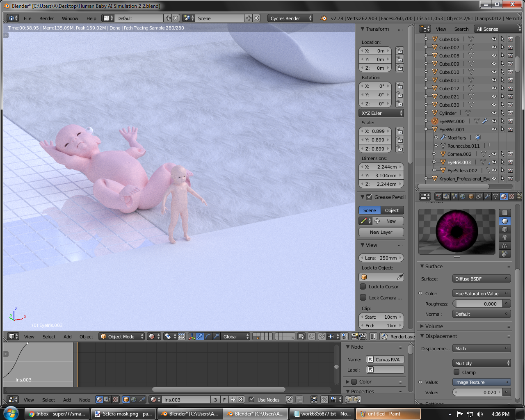Image resolution: width=525 pixels, height=420 pixels.
Task: Toggle the Color panel checkbox in Node sidebar
Action: [354, 381]
